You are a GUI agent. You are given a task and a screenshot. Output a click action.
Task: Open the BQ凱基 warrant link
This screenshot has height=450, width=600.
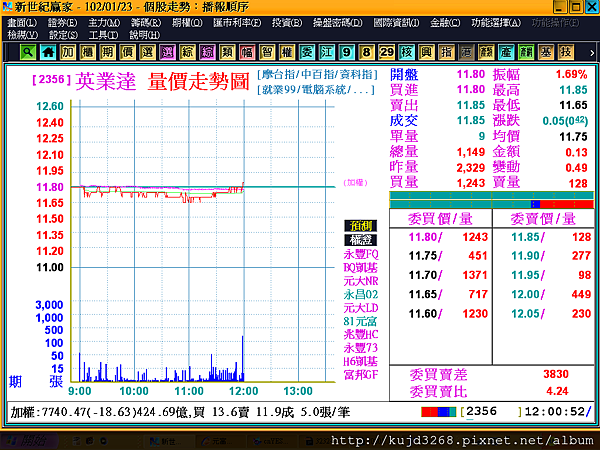[x=360, y=267]
